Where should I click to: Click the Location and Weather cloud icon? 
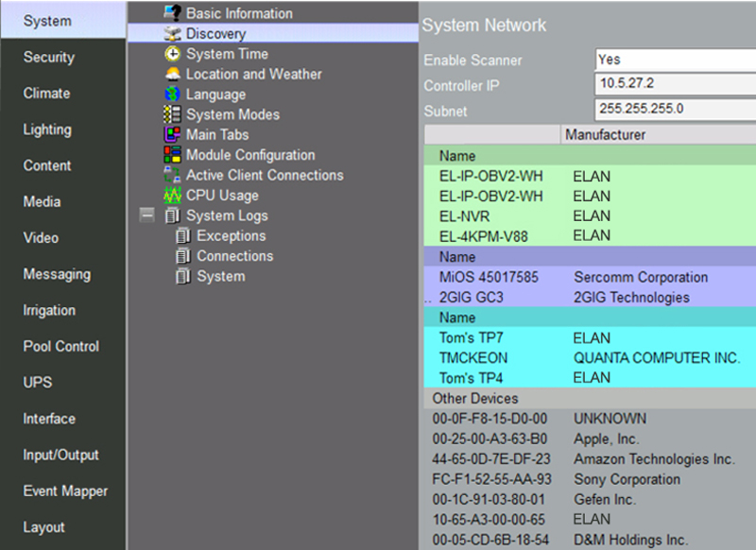tap(173, 74)
